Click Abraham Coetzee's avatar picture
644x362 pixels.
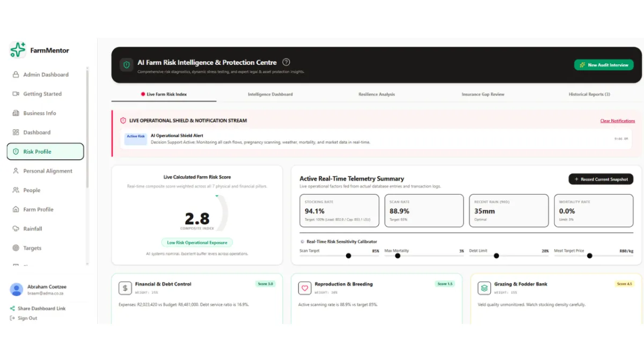tap(17, 290)
